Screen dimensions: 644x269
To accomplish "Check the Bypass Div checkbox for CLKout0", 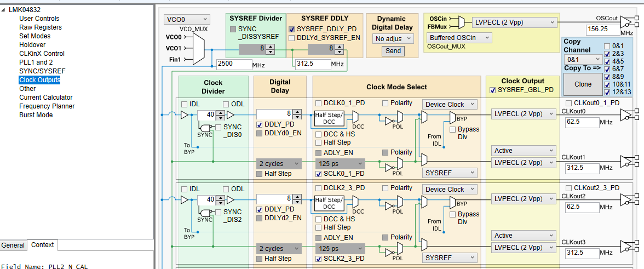I will (x=452, y=129).
